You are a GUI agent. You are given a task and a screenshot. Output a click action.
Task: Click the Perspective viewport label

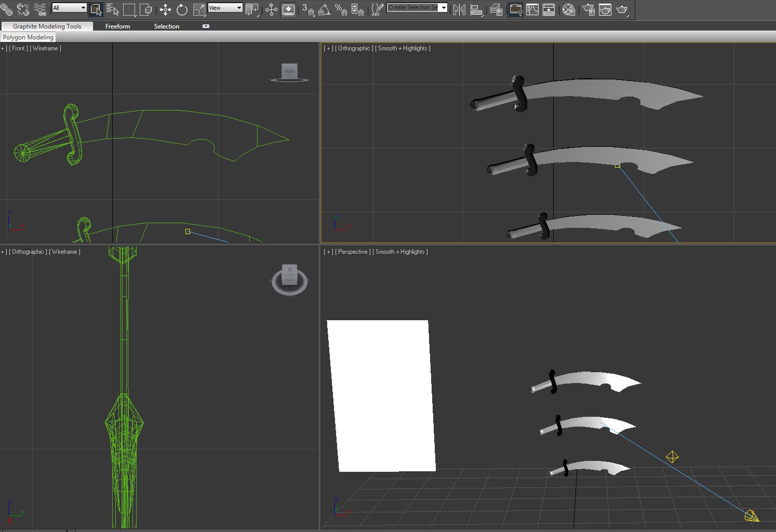pos(353,252)
